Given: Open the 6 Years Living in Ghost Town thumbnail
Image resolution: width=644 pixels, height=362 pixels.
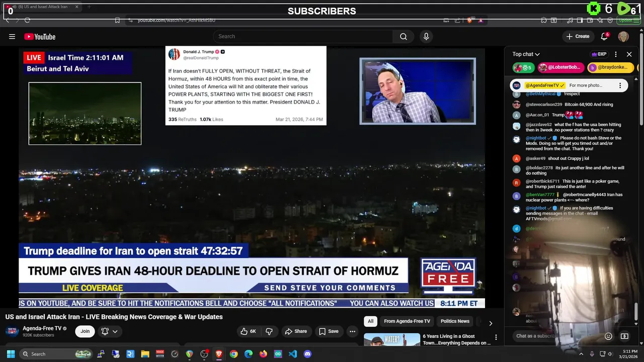Looking at the screenshot, I should coord(392,339).
